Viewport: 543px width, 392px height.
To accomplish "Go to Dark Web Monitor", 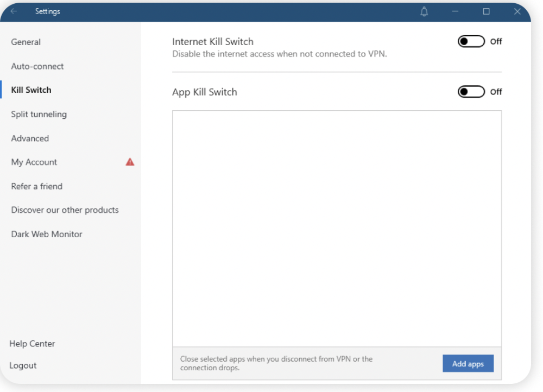I will [47, 234].
